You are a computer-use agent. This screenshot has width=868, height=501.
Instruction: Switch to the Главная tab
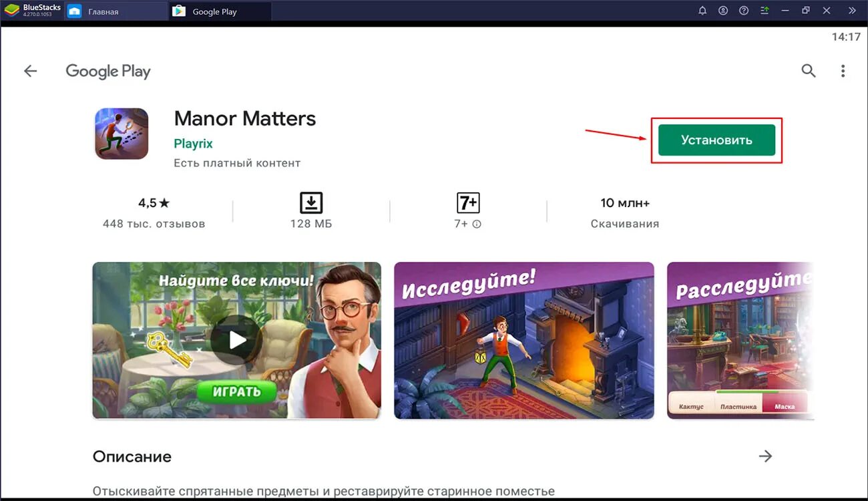tap(116, 11)
